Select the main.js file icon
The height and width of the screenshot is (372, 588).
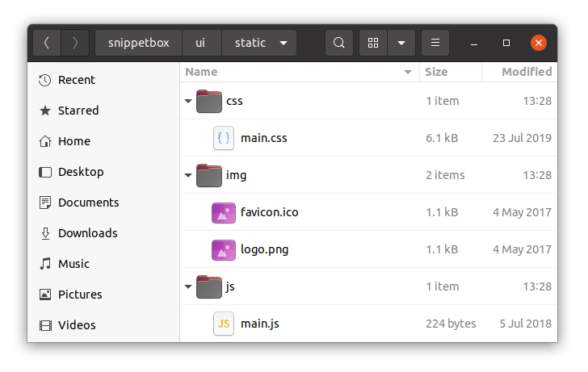pos(224,324)
